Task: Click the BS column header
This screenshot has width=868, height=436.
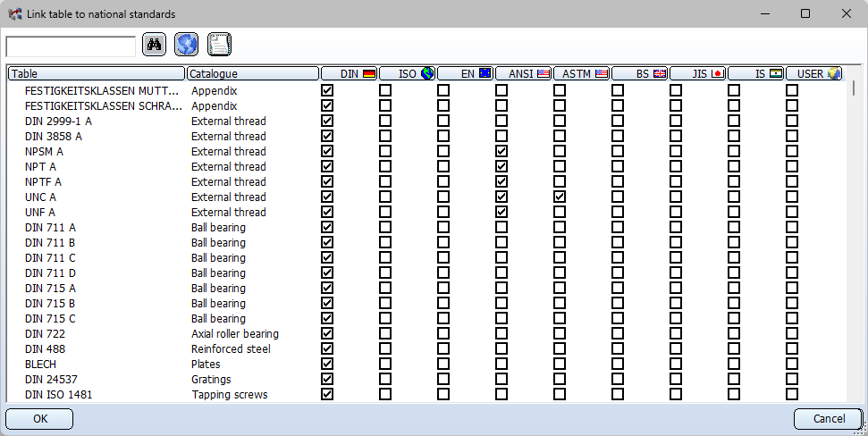Action: coord(640,73)
